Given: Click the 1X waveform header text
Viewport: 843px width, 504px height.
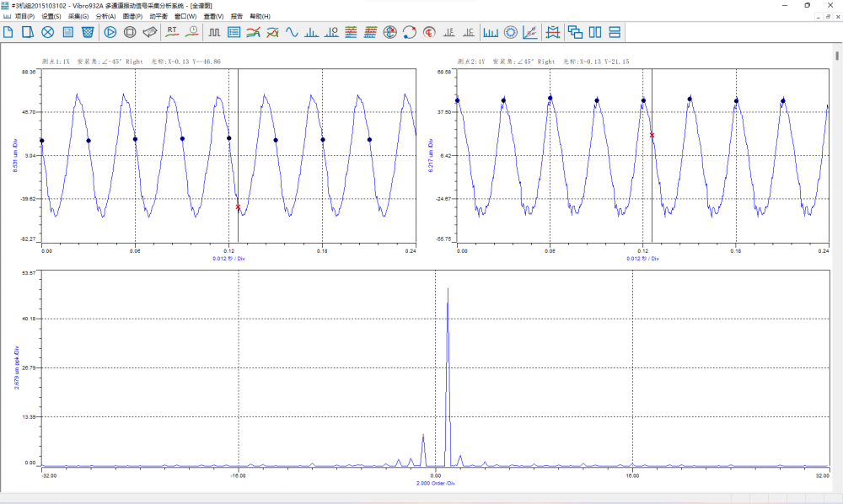Looking at the screenshot, I should (132, 62).
